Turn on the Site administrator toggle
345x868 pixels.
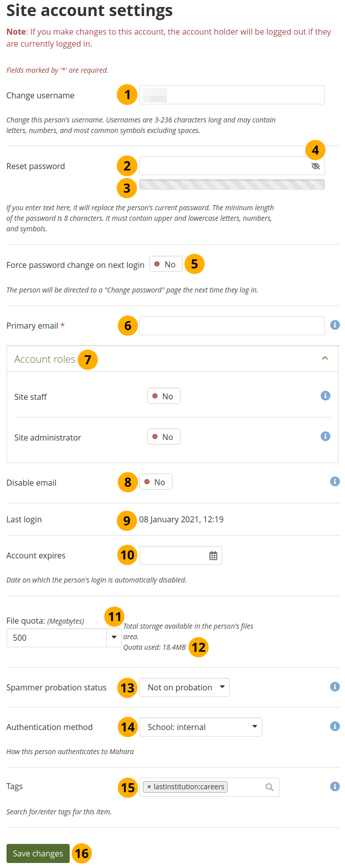coord(163,437)
